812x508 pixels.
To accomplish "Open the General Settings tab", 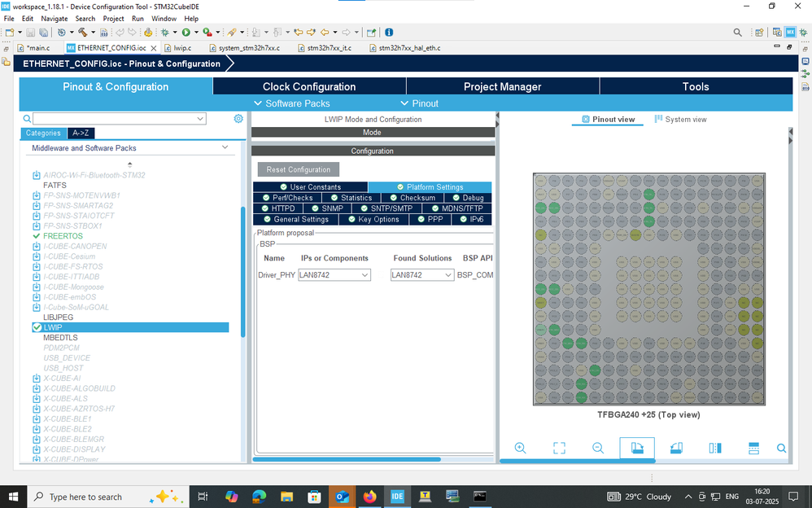I will 295,219.
